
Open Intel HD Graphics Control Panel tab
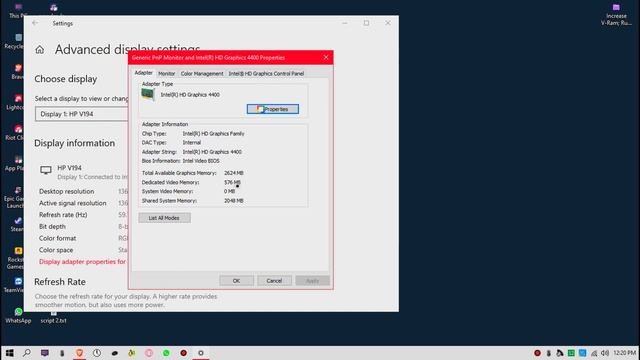pos(266,73)
